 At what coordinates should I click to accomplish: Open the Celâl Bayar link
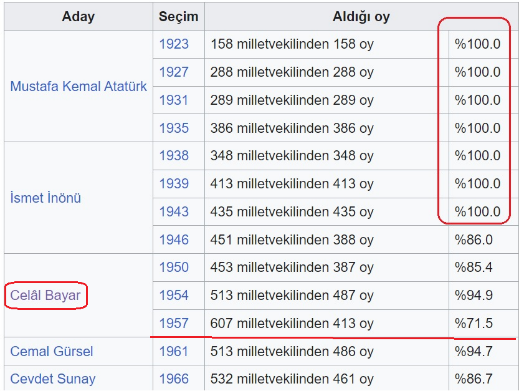pos(45,295)
